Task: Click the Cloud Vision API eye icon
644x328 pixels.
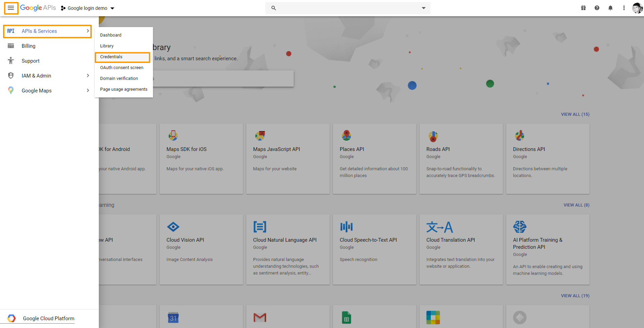Action: (x=173, y=226)
